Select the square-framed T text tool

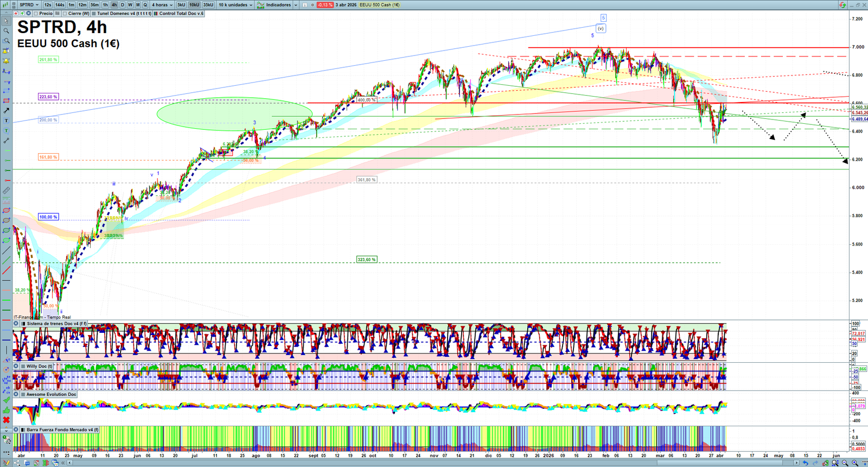(7, 121)
